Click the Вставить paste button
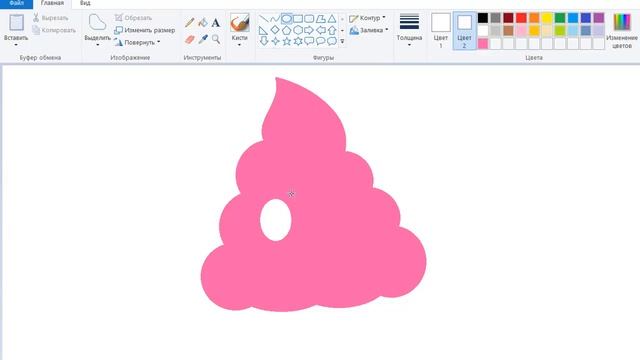The width and height of the screenshot is (640, 360). (16, 23)
